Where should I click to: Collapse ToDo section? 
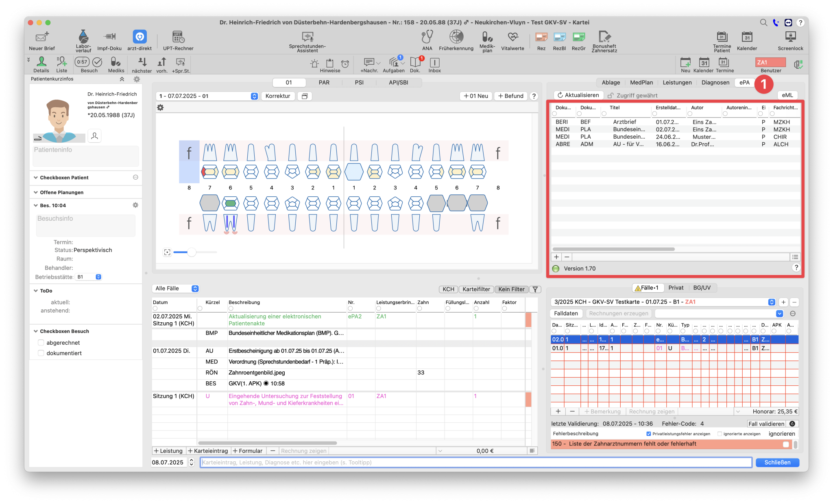[36, 291]
